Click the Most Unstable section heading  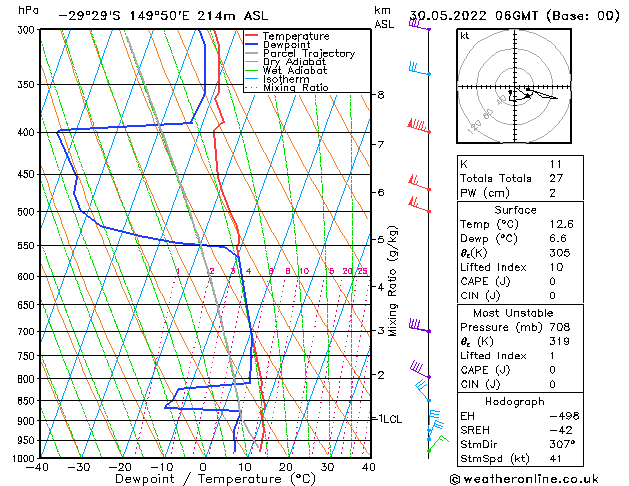[x=513, y=313]
